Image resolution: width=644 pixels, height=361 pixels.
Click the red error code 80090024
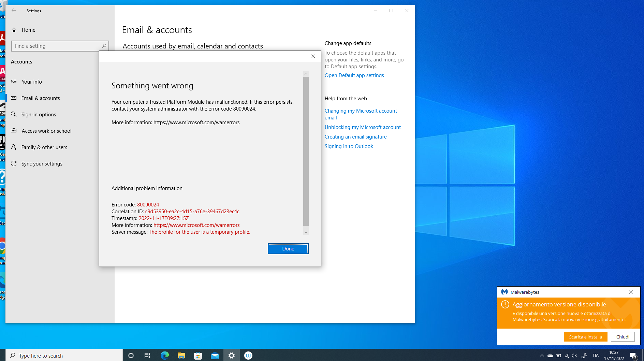coord(148,205)
